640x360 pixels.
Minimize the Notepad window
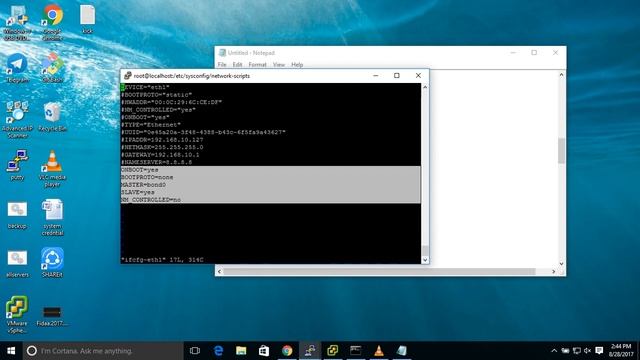[x=513, y=53]
